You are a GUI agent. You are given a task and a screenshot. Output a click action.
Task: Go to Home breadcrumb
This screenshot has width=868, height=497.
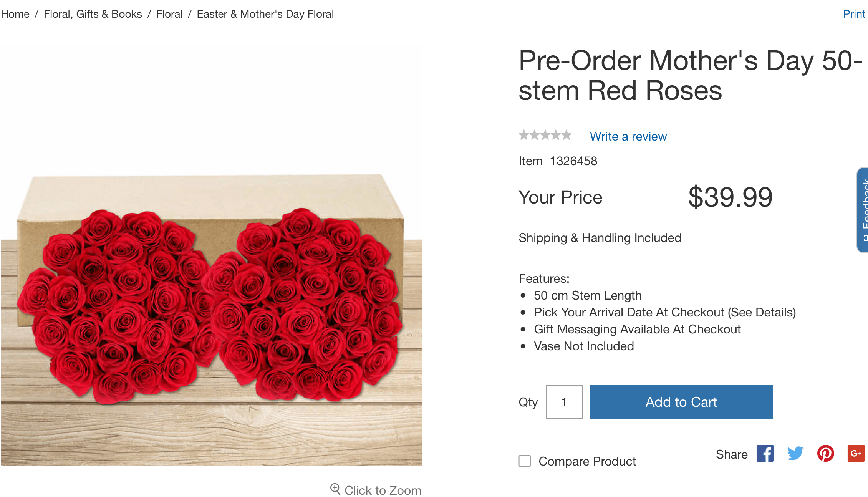tap(15, 14)
